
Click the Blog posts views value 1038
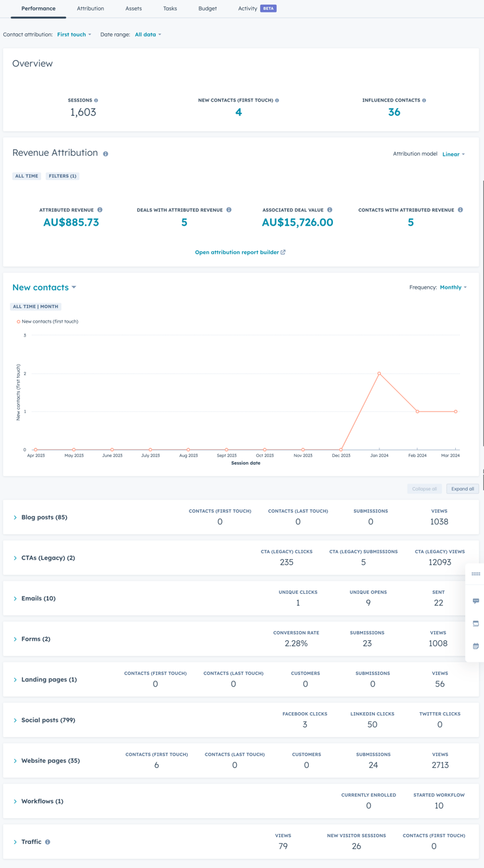point(440,522)
